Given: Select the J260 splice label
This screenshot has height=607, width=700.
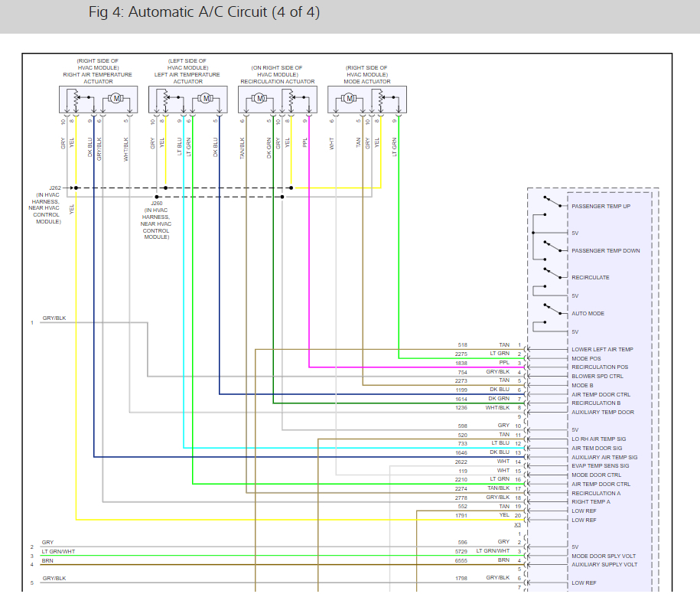Looking at the screenshot, I should (x=157, y=204).
